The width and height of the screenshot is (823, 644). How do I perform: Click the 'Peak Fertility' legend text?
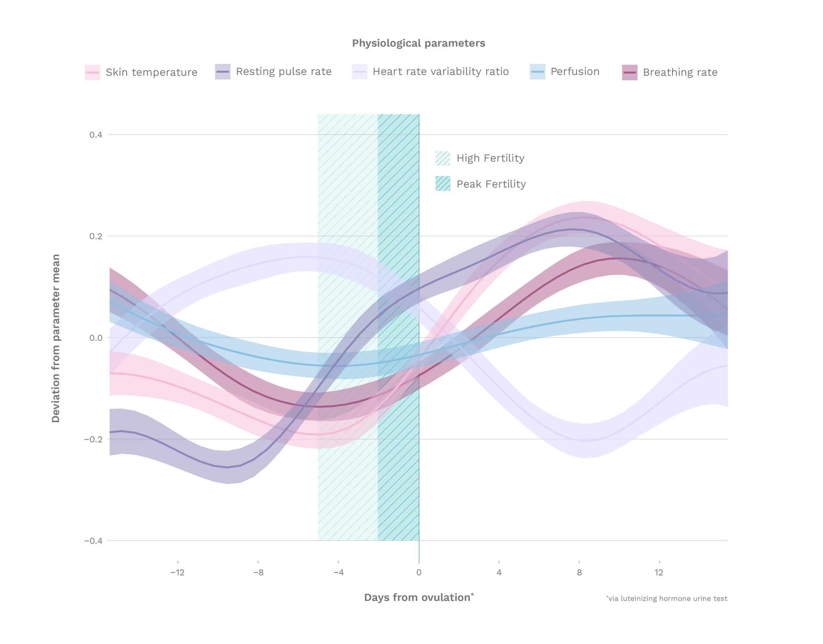pyautogui.click(x=491, y=184)
